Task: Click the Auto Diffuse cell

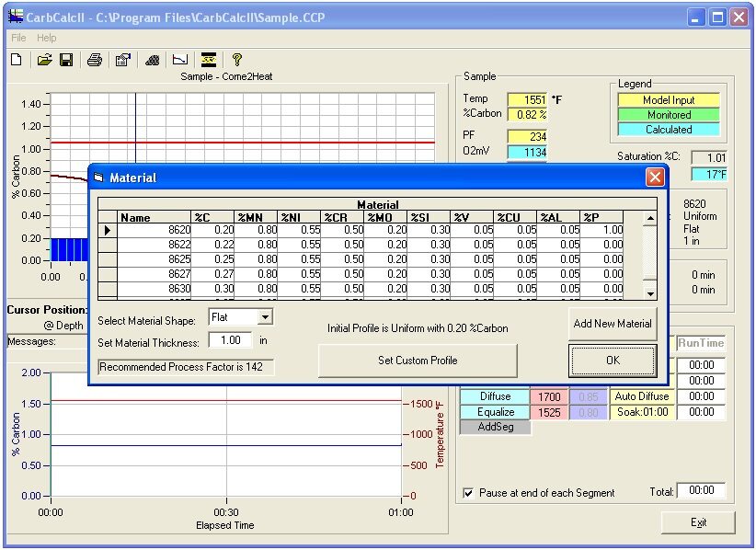Action: (642, 396)
